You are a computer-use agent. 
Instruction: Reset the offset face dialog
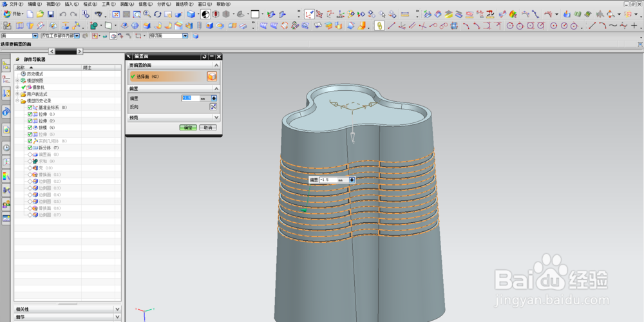click(204, 56)
